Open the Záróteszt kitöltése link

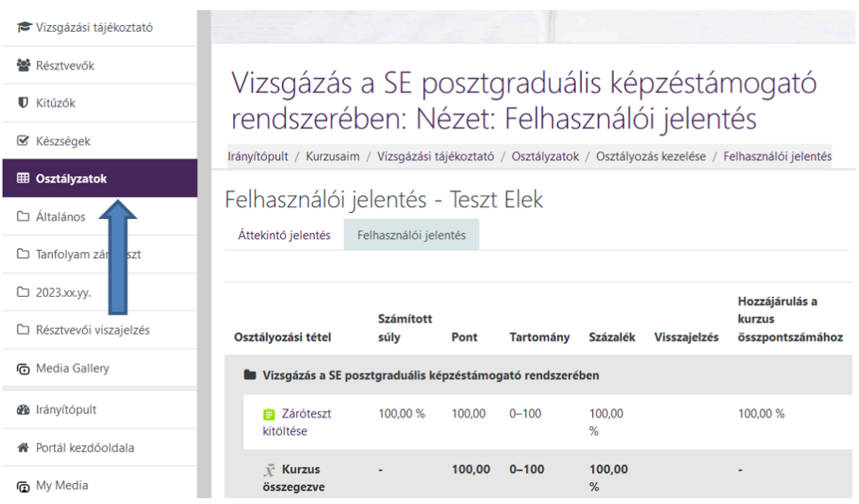pos(285,422)
